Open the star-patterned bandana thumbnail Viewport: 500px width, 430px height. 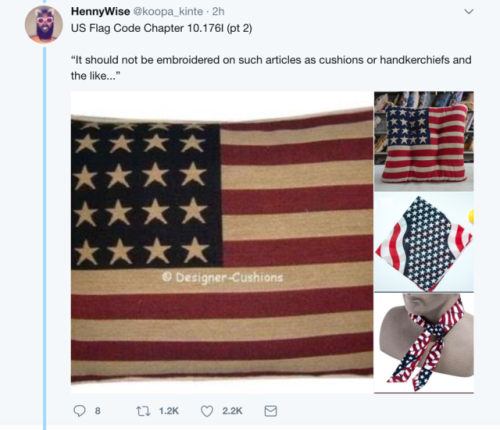424,242
